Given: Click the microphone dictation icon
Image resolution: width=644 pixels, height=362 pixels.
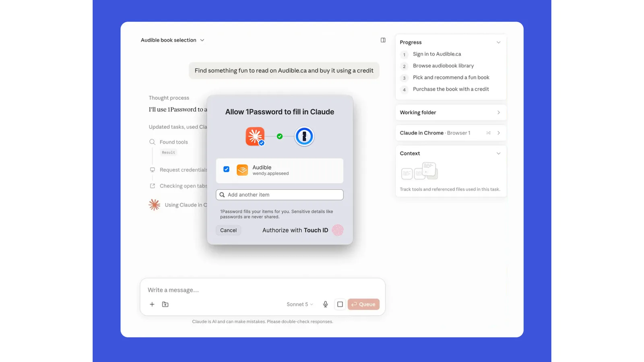Looking at the screenshot, I should tap(325, 304).
